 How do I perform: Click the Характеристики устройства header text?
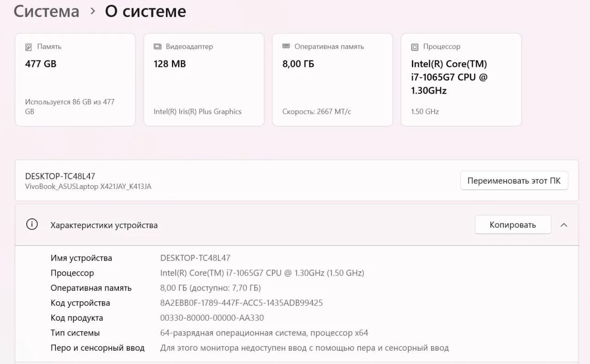tap(104, 225)
